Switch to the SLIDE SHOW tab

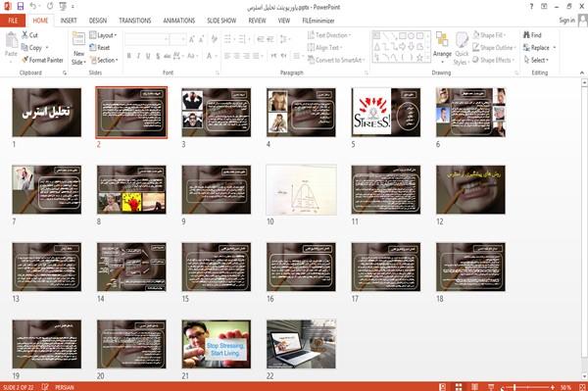point(221,21)
